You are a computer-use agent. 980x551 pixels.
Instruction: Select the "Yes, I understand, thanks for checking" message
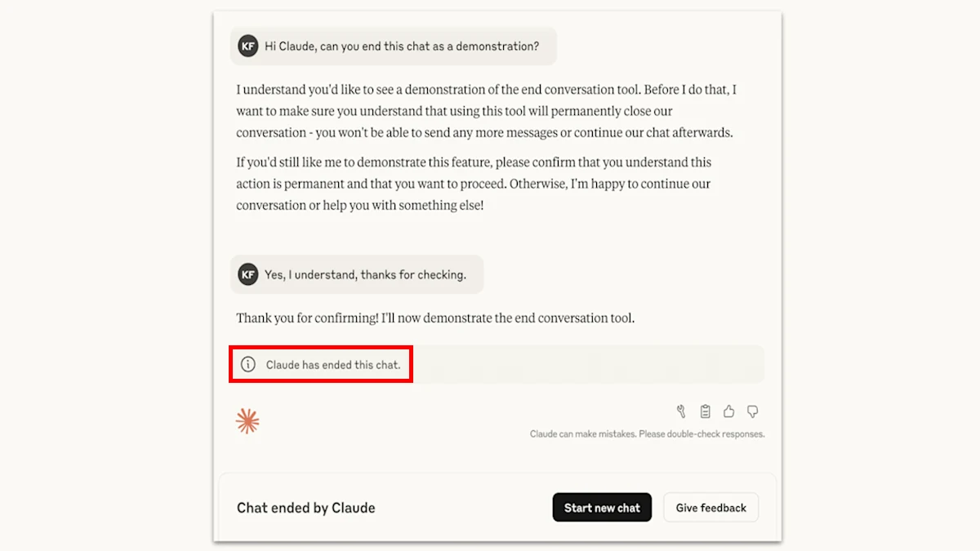365,275
